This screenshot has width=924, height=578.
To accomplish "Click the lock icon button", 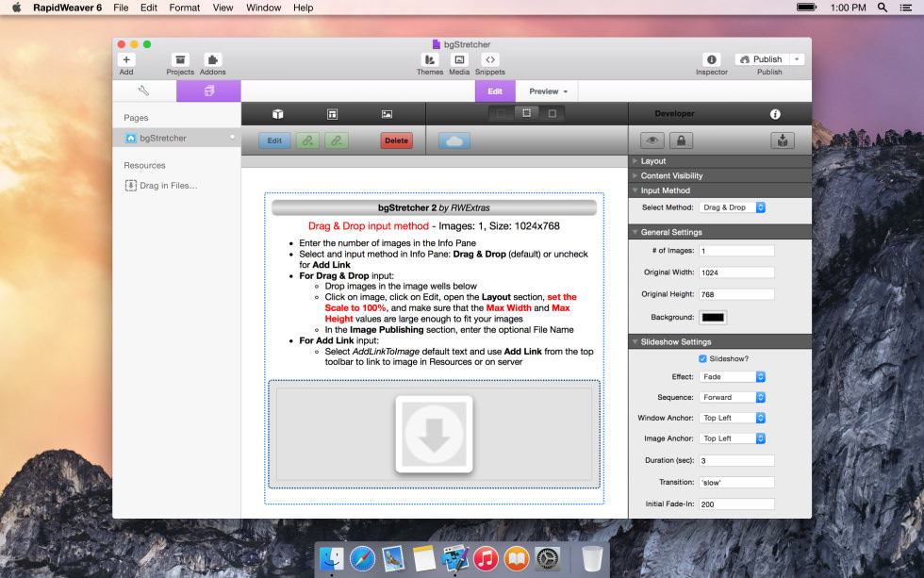I will coord(681,140).
